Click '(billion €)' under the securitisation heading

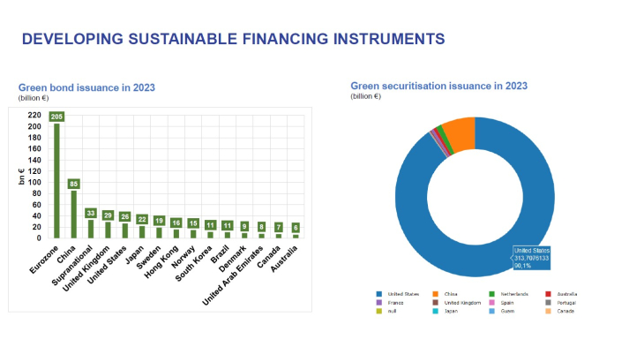pos(365,96)
